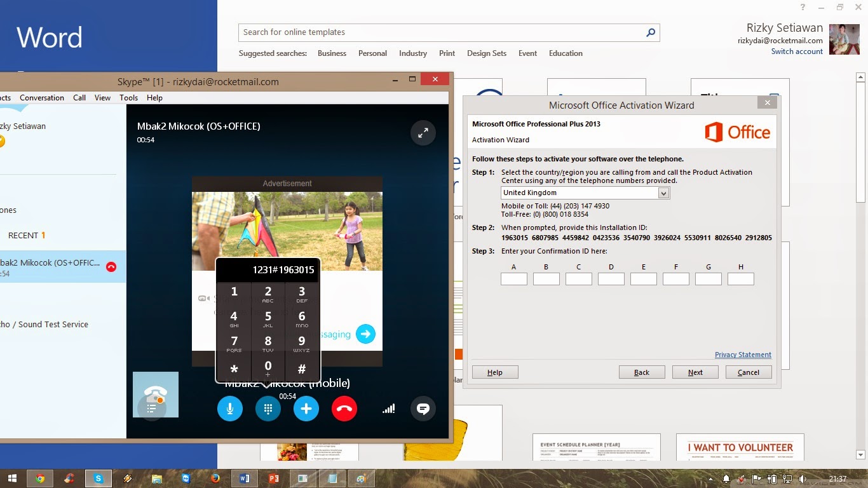Click Education suggested search link

[x=566, y=53]
